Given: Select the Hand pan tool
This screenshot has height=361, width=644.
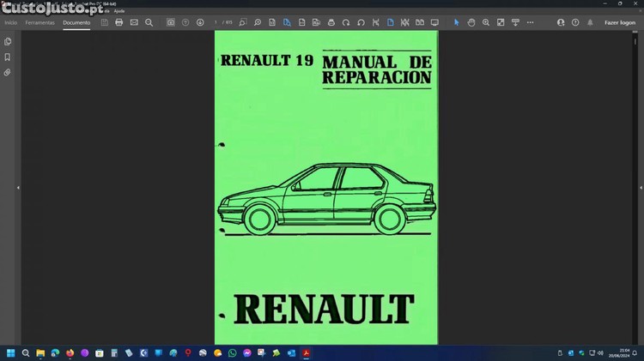Looking at the screenshot, I should tap(471, 22).
